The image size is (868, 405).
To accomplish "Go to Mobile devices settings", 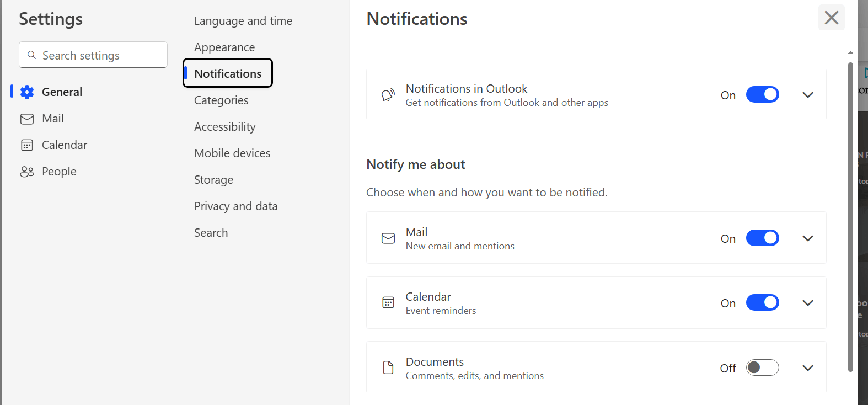I will (232, 153).
